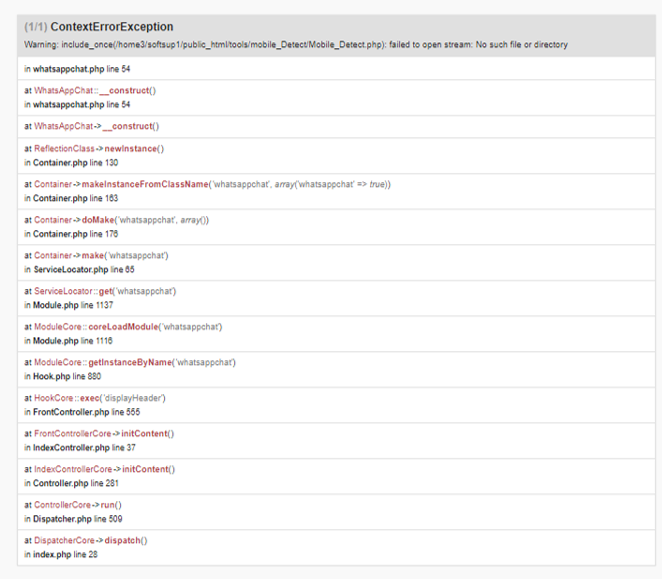This screenshot has width=662, height=579.
Task: Click the HookCore::exec('displayHeader') trace entry
Action: pyautogui.click(x=336, y=405)
